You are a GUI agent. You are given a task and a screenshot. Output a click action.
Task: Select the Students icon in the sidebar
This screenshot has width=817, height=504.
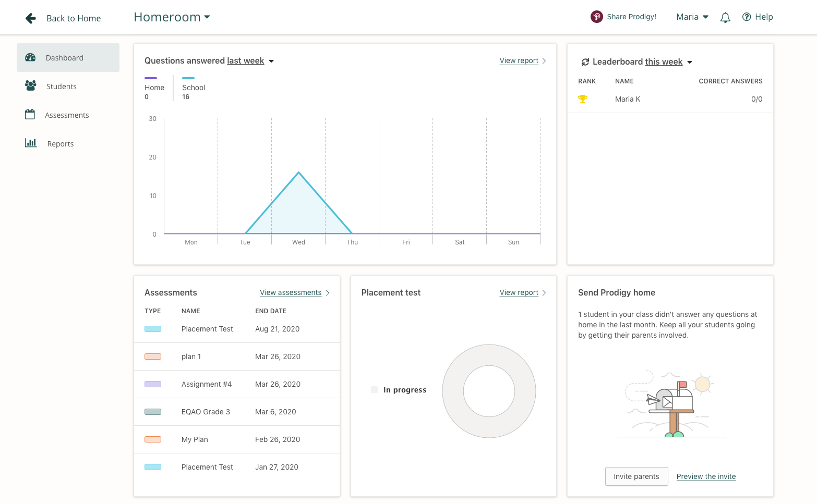point(31,86)
